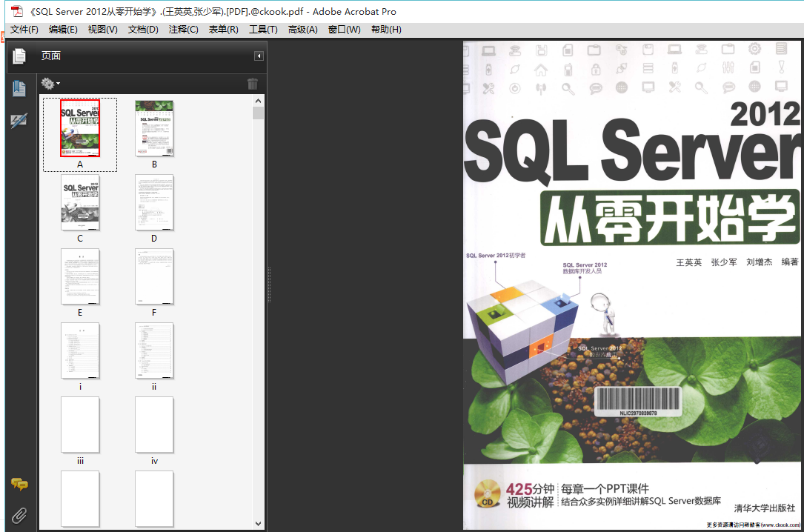Select page thumbnail iv
The image size is (804, 532).
(x=154, y=425)
